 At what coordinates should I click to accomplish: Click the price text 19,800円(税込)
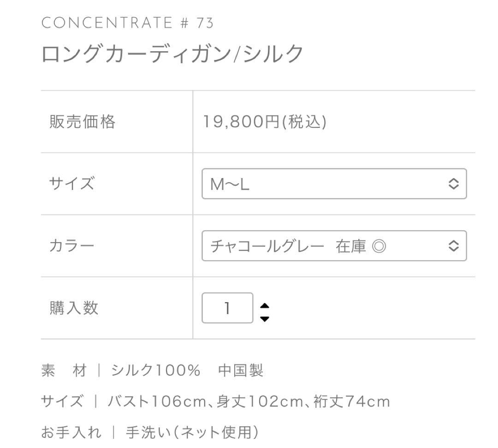pyautogui.click(x=263, y=122)
